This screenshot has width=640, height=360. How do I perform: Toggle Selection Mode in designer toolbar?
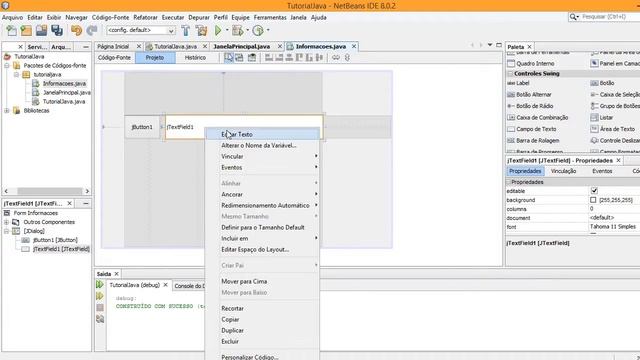[229, 58]
